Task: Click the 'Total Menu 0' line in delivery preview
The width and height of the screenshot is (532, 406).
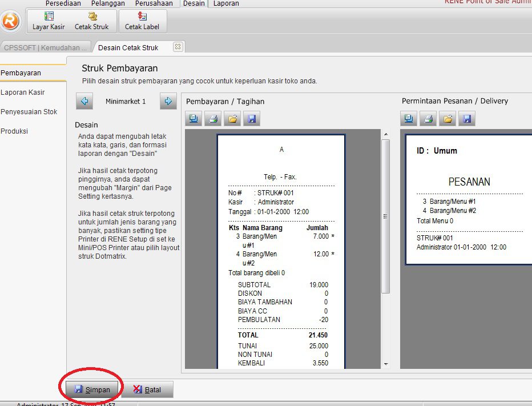Action: point(435,221)
